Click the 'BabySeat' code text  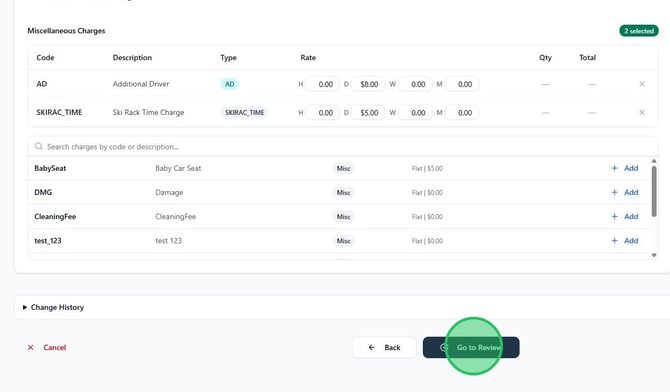50,168
